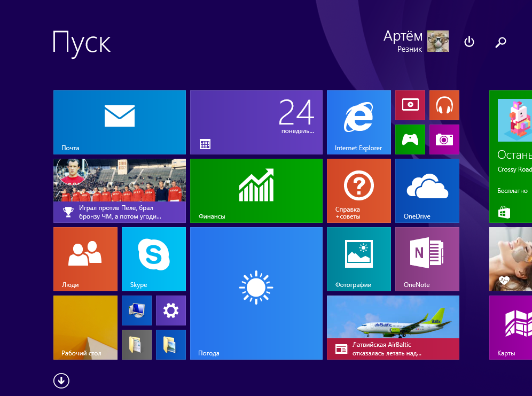Open the sports news tile about Пеле
Image resolution: width=532 pixels, height=396 pixels.
[x=120, y=191]
